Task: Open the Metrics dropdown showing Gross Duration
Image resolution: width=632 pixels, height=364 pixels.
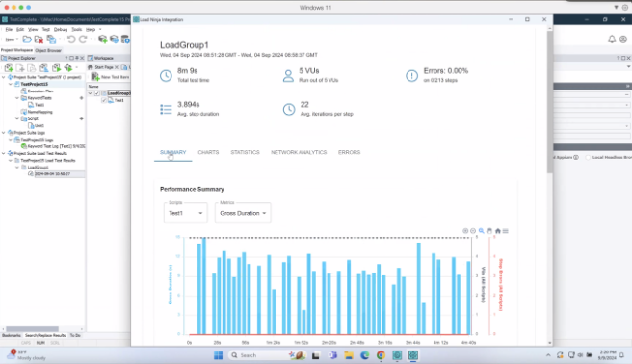Action: click(x=243, y=213)
